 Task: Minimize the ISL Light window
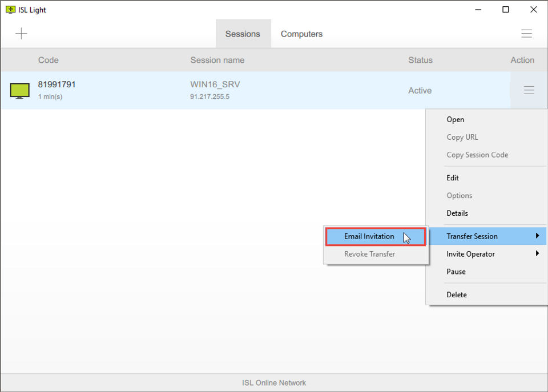[478, 10]
